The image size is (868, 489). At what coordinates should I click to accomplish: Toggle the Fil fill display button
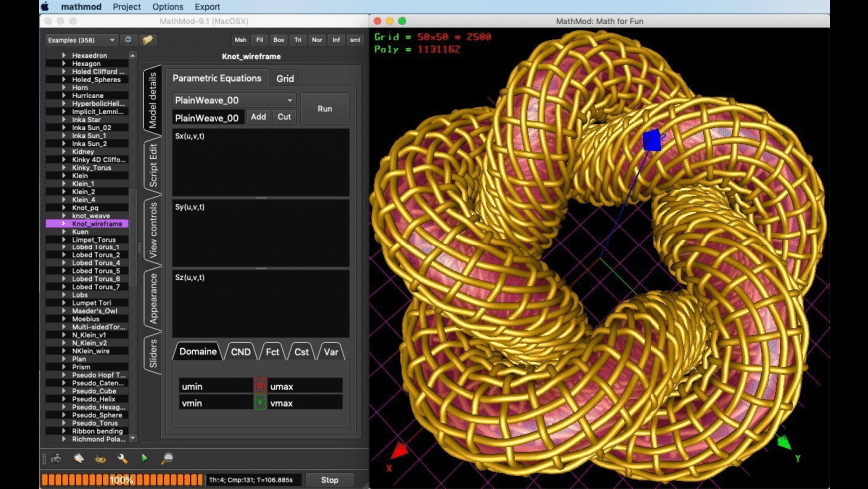(x=260, y=40)
